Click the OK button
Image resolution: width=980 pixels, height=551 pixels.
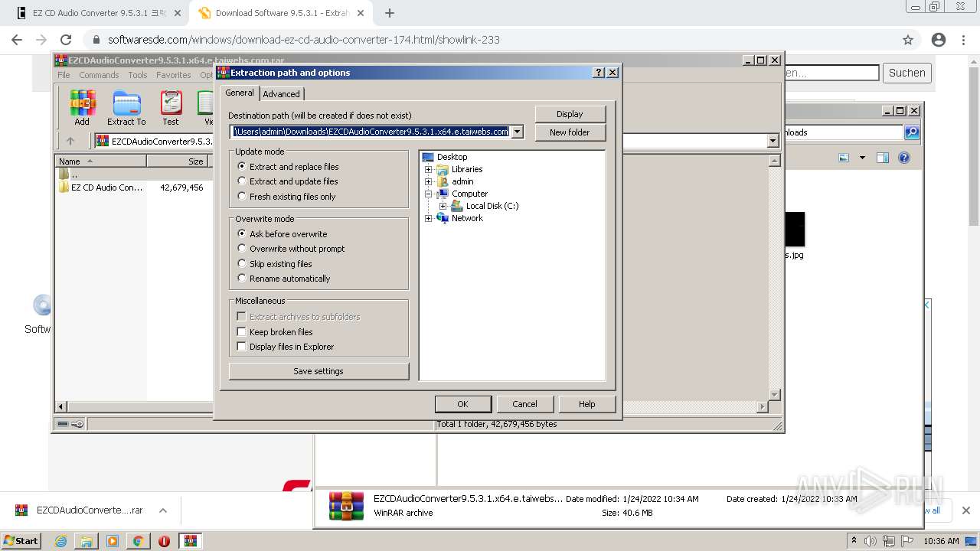point(462,404)
